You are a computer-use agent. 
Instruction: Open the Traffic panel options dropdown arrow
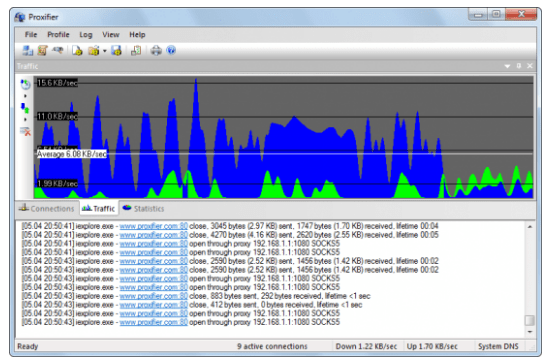[507, 66]
